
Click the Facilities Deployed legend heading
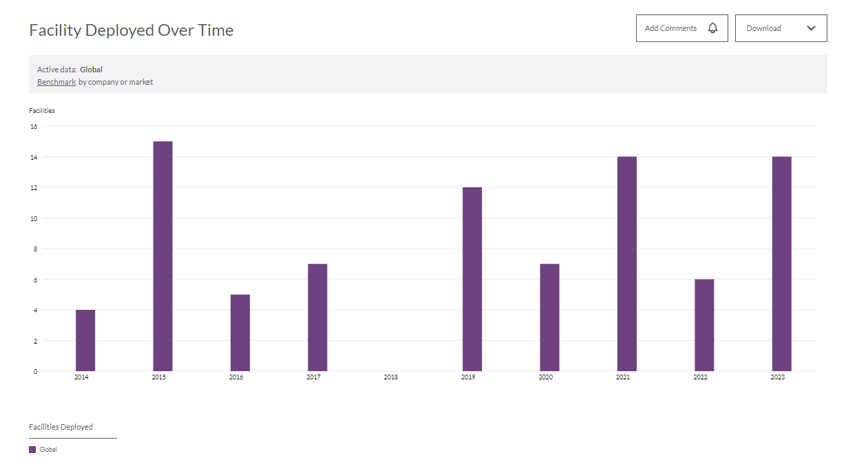(61, 427)
